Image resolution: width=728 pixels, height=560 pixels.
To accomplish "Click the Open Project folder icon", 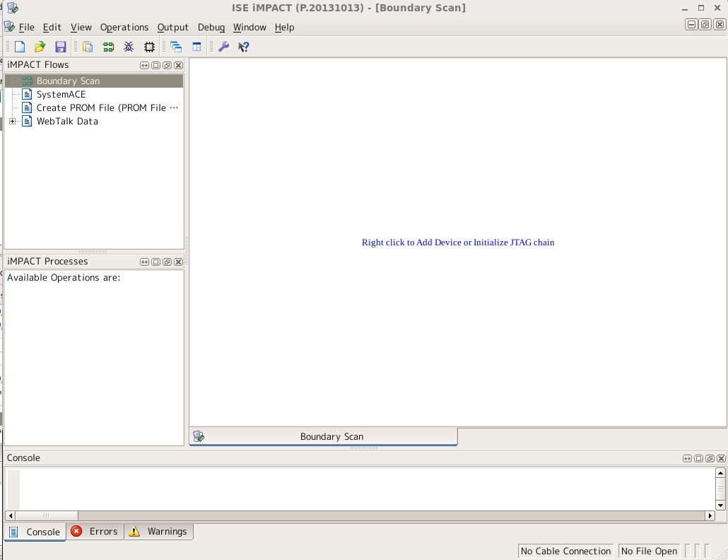I will click(x=40, y=47).
